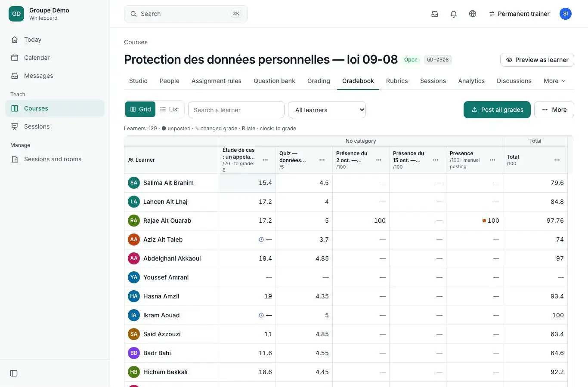Open Today in the sidebar
Image resolution: width=588 pixels, height=387 pixels.
(55, 40)
